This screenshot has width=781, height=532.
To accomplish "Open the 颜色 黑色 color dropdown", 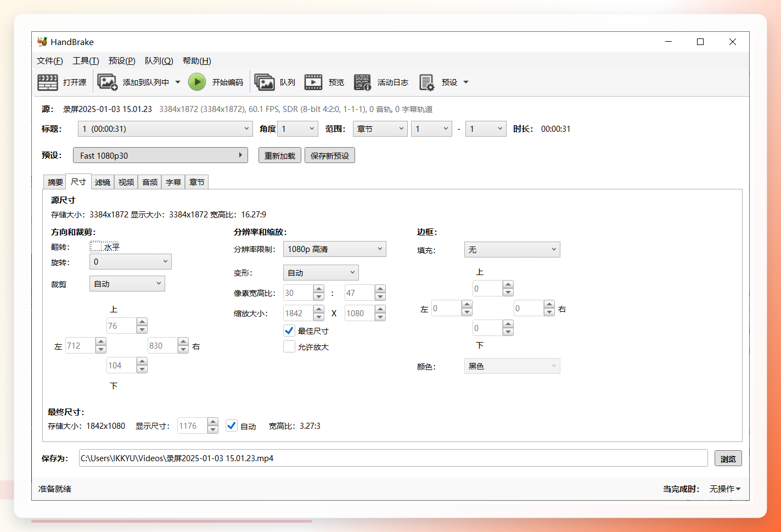I will tap(512, 366).
